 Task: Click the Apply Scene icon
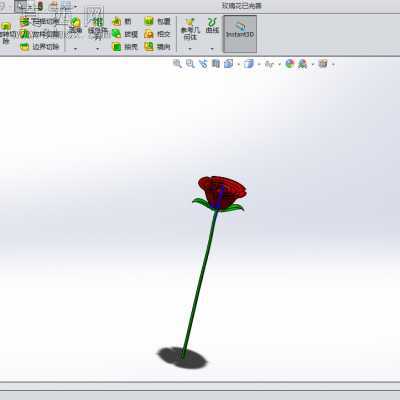302,63
